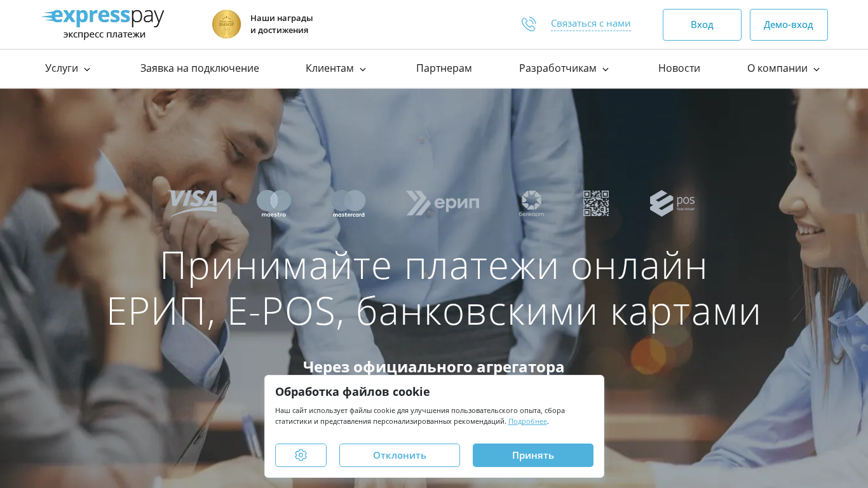This screenshot has height=488, width=868.
Task: Click the QR code icon
Action: (596, 203)
